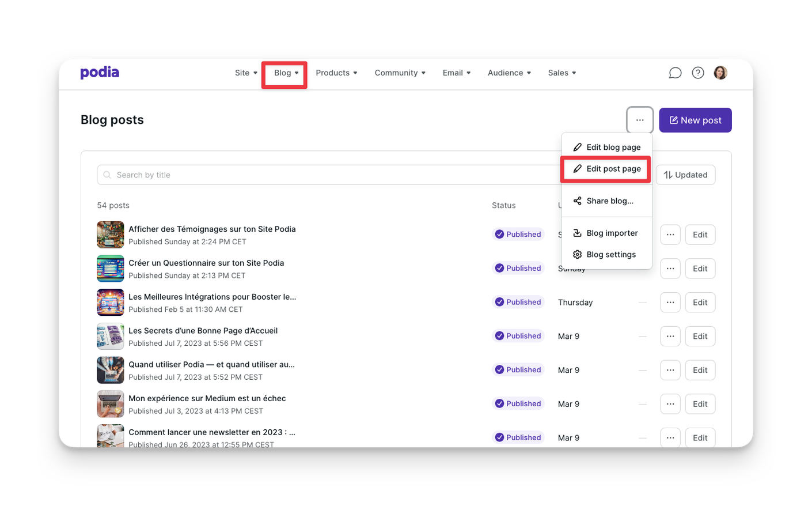Open the Audience navigation dropdown
The width and height of the screenshot is (812, 506).
[509, 73]
